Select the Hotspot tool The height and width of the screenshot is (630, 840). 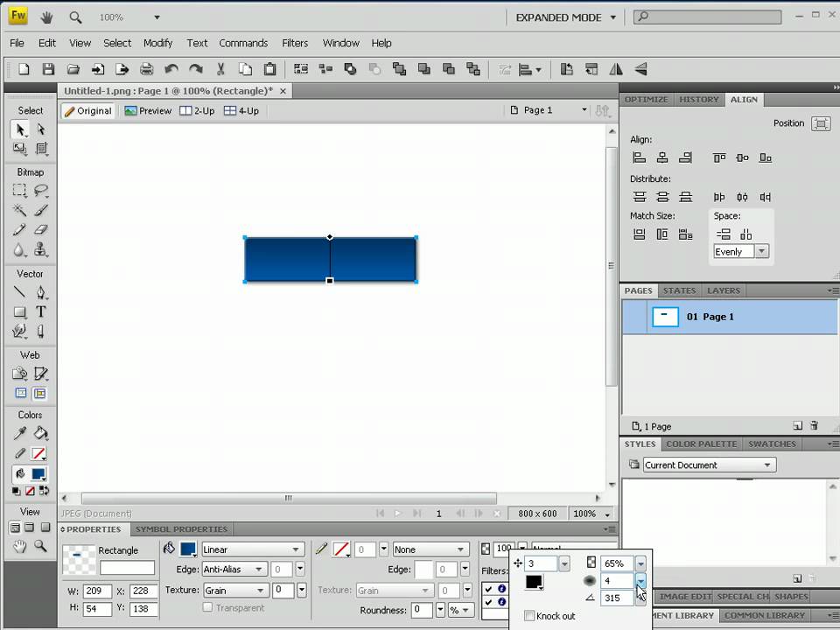point(20,374)
